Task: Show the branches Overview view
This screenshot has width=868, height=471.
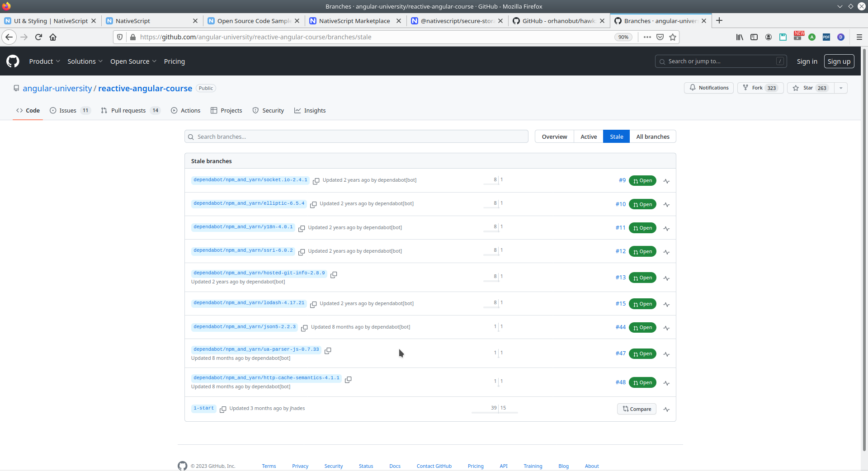Action: pos(554,137)
